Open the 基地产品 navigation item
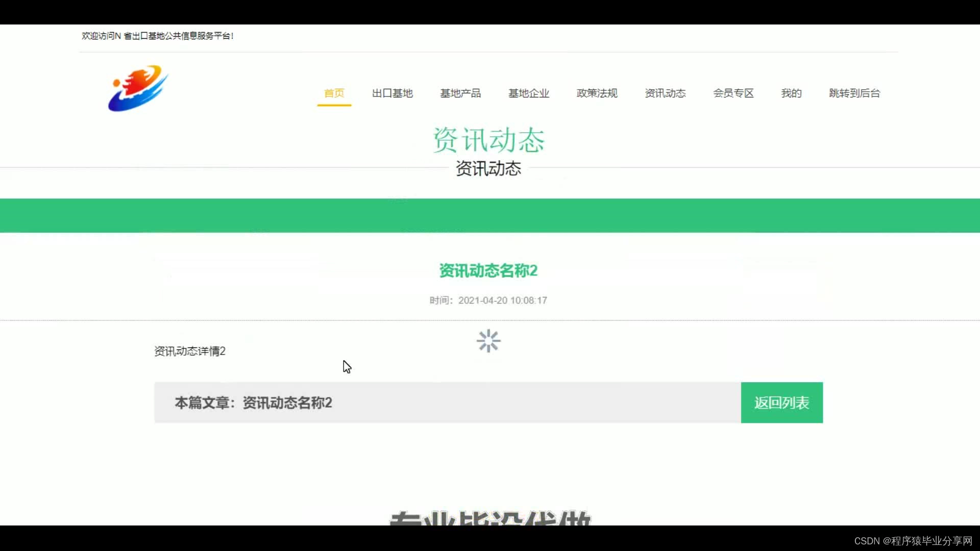980x551 pixels. point(460,93)
